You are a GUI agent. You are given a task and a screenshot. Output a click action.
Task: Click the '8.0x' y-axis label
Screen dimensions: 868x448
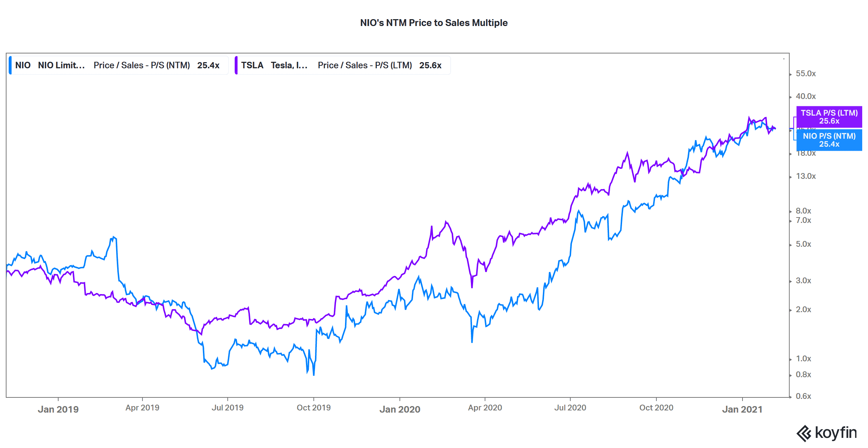(x=803, y=211)
